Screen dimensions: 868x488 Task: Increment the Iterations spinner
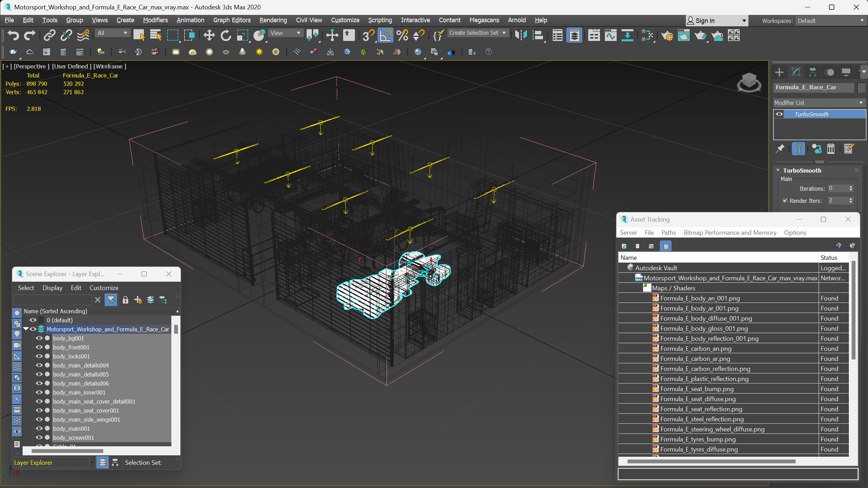click(x=851, y=187)
